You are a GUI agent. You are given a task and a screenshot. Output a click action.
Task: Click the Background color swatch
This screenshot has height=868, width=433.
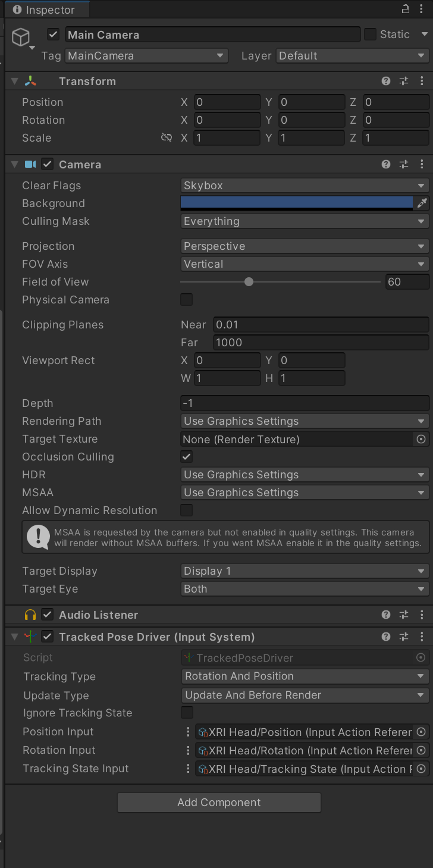point(297,203)
